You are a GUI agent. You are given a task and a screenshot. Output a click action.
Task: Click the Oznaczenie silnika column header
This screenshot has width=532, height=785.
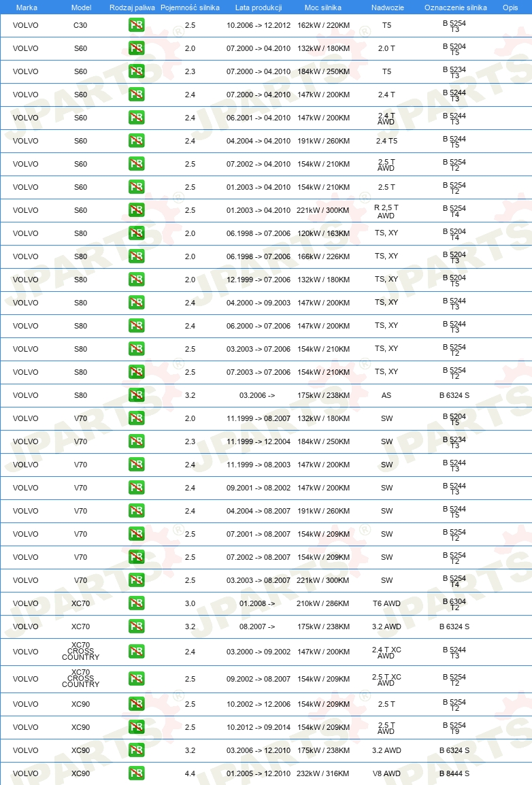(455, 7)
